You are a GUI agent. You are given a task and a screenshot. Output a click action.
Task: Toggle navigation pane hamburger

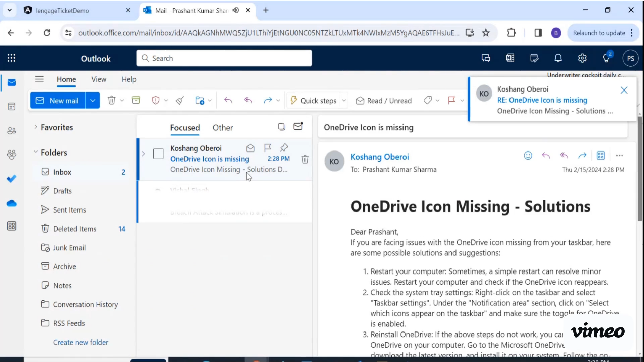click(x=39, y=79)
